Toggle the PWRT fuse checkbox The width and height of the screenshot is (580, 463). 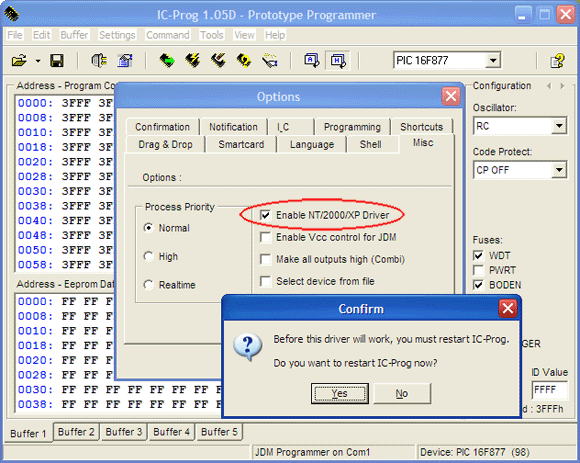478,270
